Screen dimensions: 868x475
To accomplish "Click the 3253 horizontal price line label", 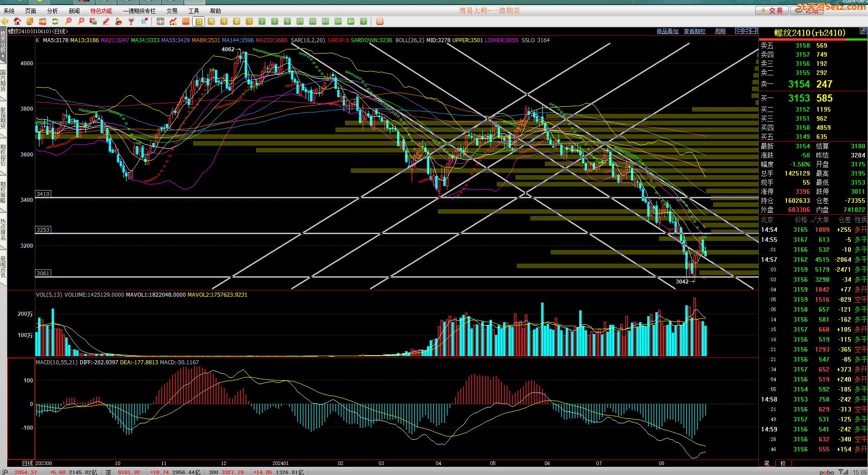I will coord(43,230).
